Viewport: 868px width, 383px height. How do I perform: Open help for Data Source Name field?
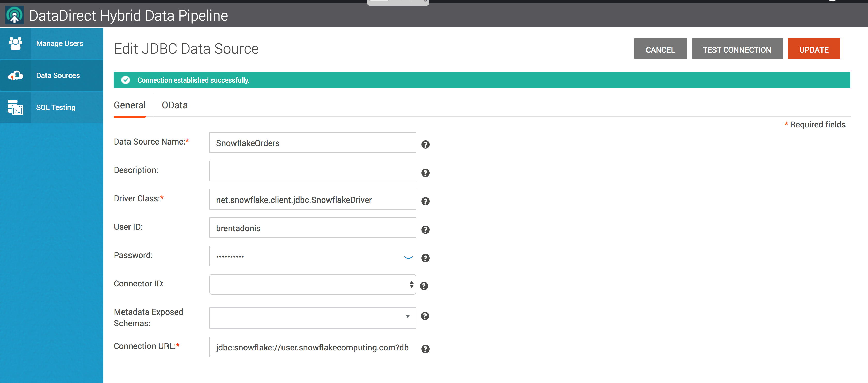(x=425, y=144)
